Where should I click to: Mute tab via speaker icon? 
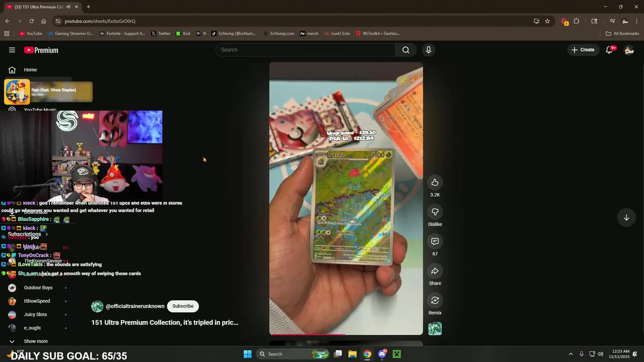pos(68,7)
